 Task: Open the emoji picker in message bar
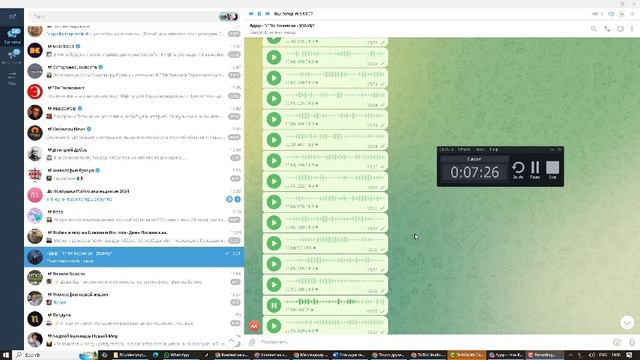coord(617,342)
